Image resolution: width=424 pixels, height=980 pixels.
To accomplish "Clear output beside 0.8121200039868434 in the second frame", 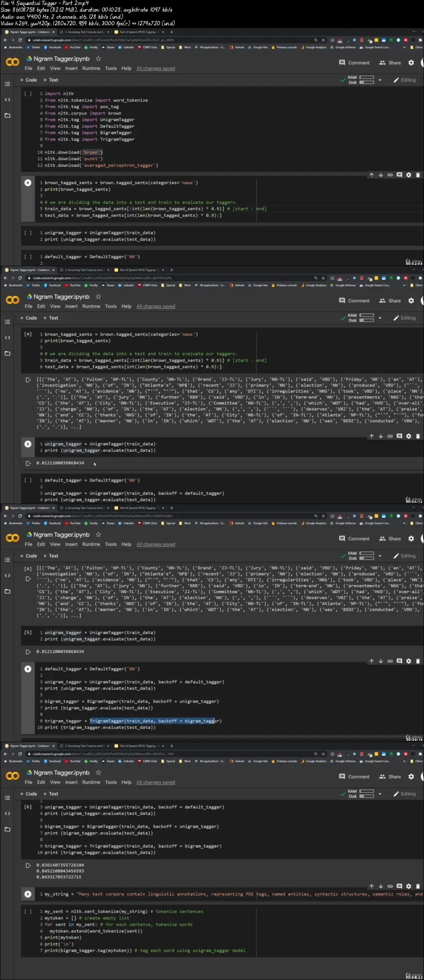I will 28,463.
